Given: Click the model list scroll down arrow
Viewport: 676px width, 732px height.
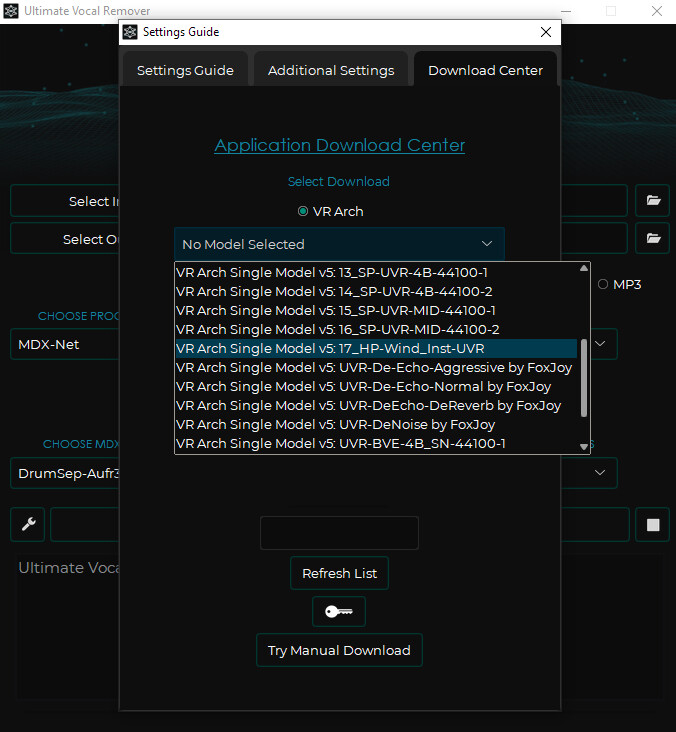Looking at the screenshot, I should pyautogui.click(x=584, y=447).
